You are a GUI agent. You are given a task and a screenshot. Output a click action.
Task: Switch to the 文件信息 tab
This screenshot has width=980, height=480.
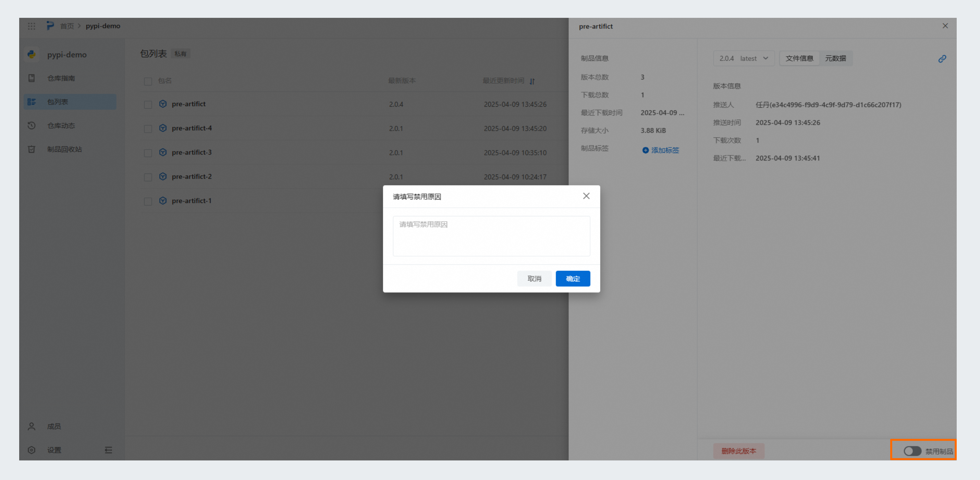pos(799,59)
